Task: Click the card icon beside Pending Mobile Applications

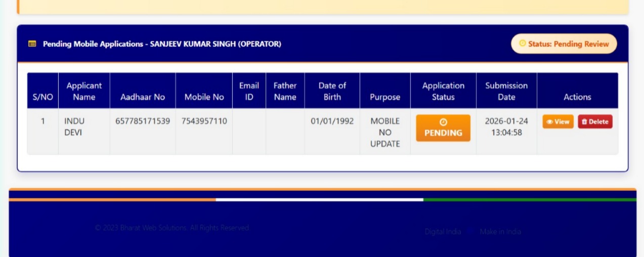Action: (x=32, y=44)
